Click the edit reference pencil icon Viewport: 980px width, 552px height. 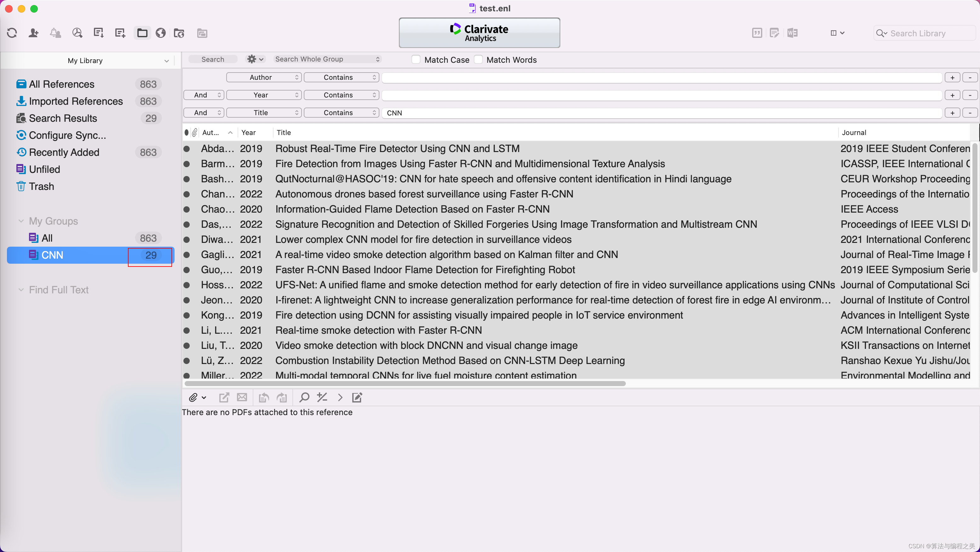tap(357, 397)
